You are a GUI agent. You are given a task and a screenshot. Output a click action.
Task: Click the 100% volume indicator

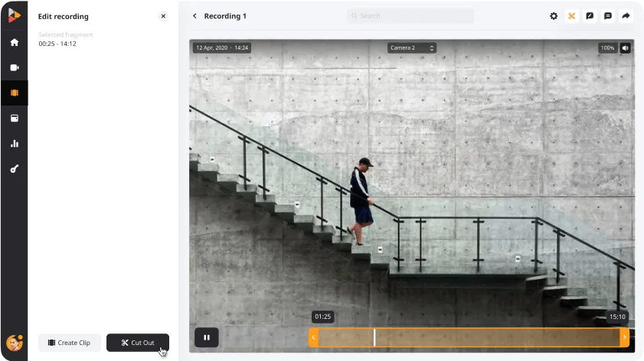[x=607, y=48]
